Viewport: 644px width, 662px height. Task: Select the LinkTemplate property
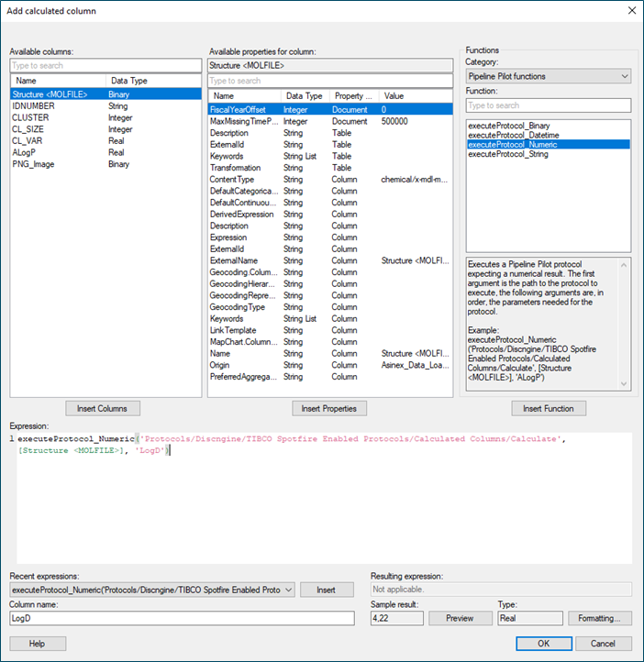coord(330,330)
